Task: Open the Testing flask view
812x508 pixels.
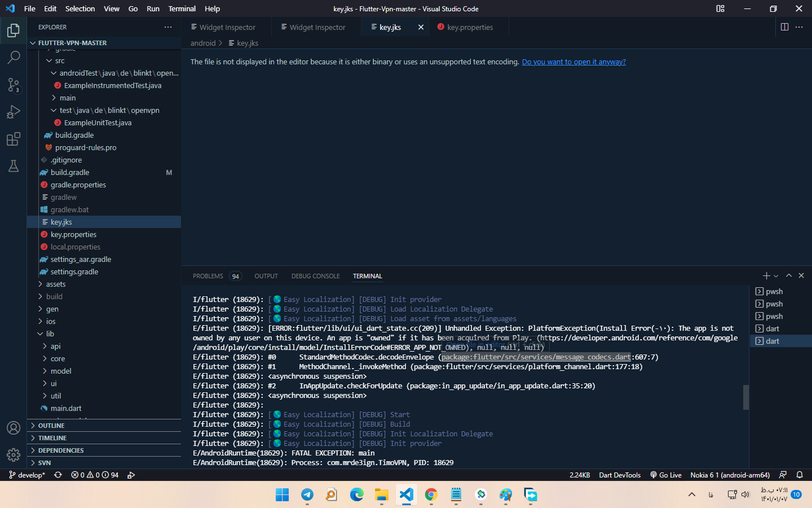Action: (x=14, y=166)
